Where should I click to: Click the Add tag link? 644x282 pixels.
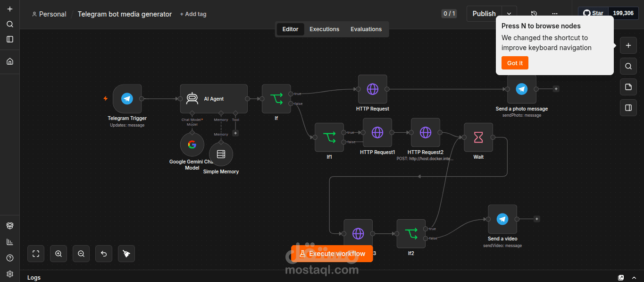coord(193,14)
